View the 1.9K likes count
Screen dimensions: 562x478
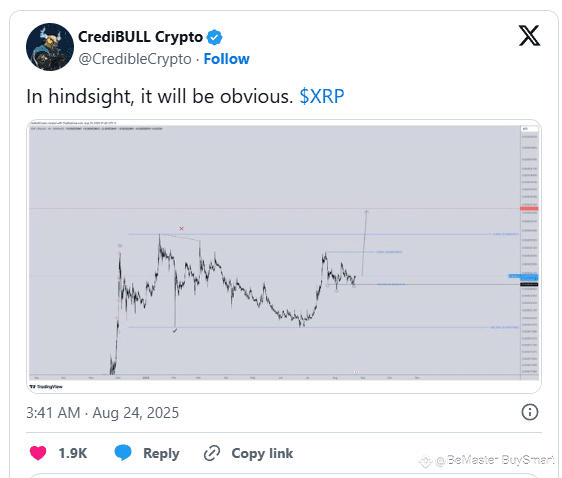(x=73, y=453)
